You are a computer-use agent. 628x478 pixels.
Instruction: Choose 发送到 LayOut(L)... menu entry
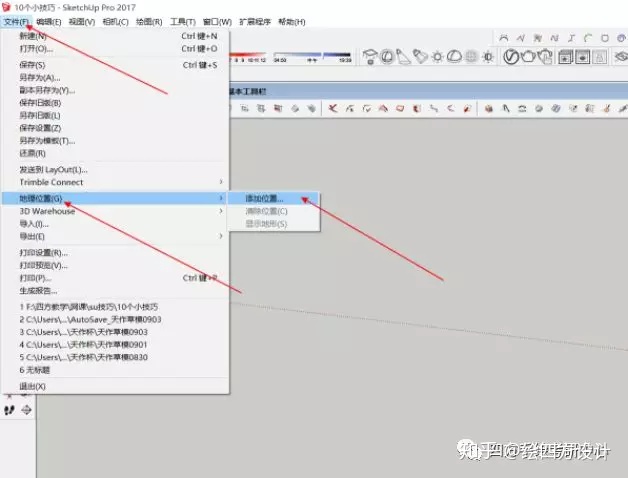pos(115,169)
